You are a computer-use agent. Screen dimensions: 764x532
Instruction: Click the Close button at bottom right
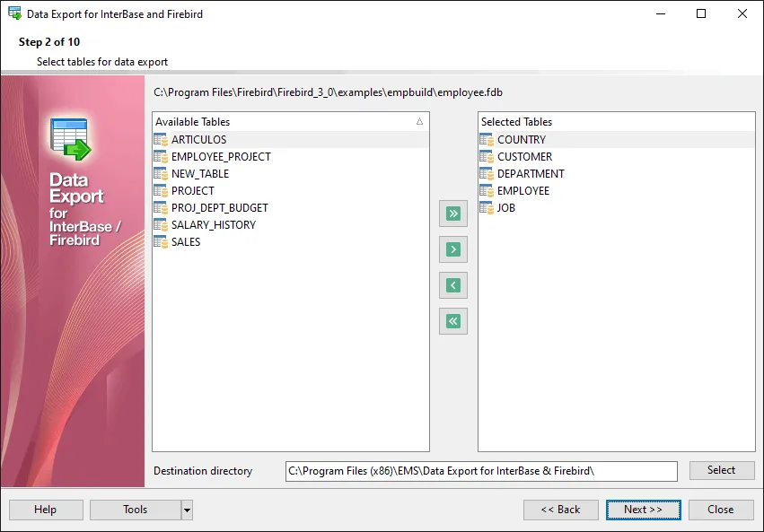(x=721, y=510)
